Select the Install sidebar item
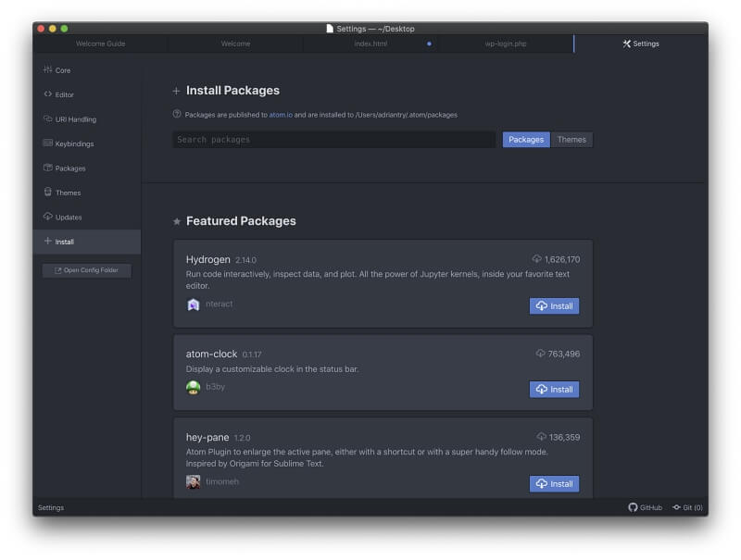This screenshot has width=741, height=560. coord(87,242)
